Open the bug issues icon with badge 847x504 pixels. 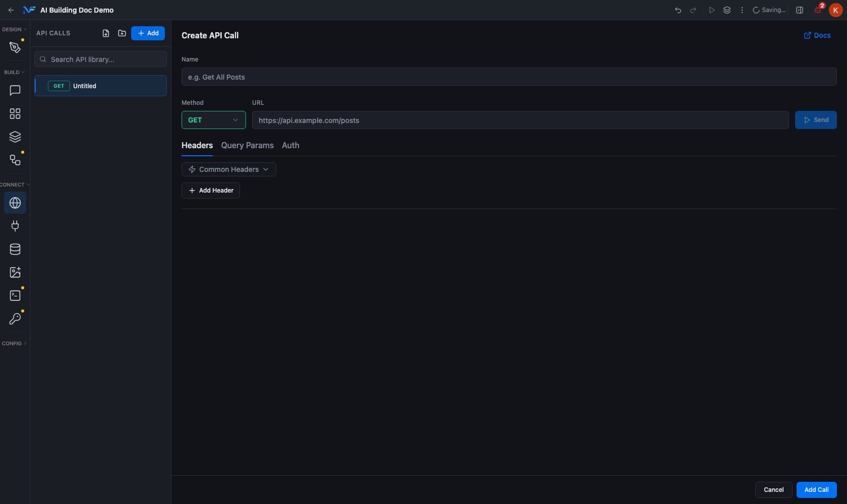pyautogui.click(x=818, y=10)
